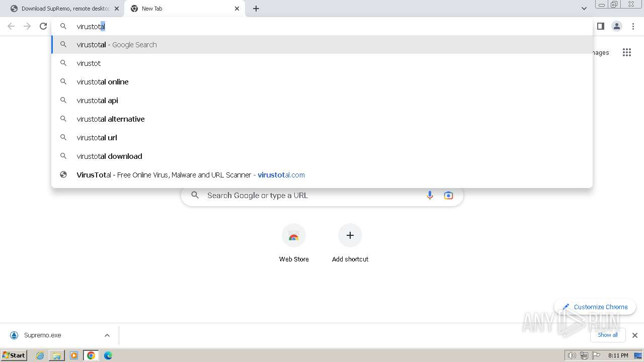The image size is (644, 362).
Task: Choose the 'virustot' suggestion
Action: (322, 63)
